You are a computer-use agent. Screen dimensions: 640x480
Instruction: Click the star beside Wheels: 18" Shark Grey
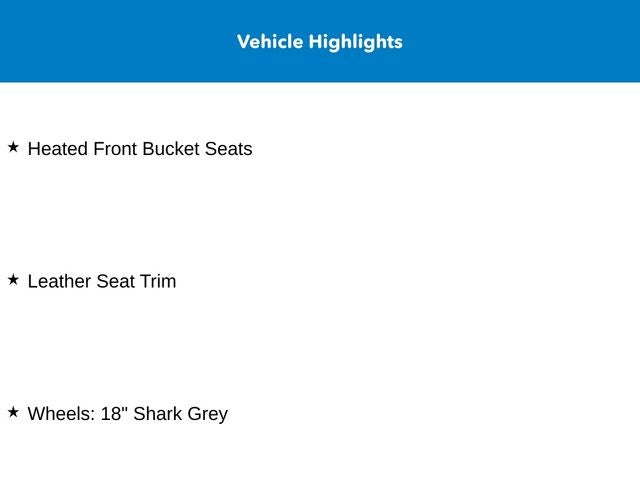click(13, 412)
